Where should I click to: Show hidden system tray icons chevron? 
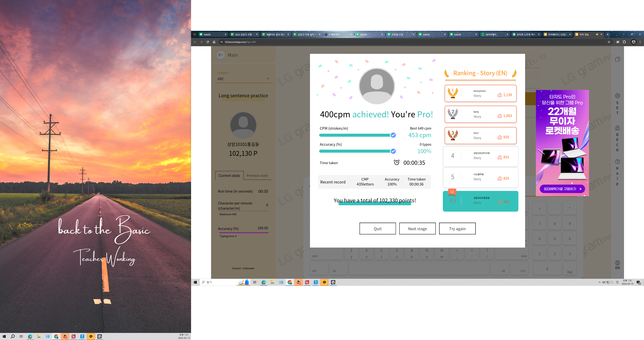pyautogui.click(x=599, y=282)
